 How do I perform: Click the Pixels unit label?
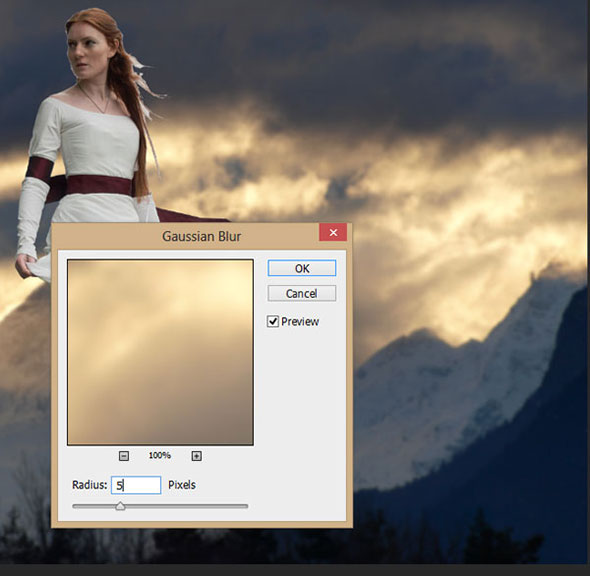182,485
